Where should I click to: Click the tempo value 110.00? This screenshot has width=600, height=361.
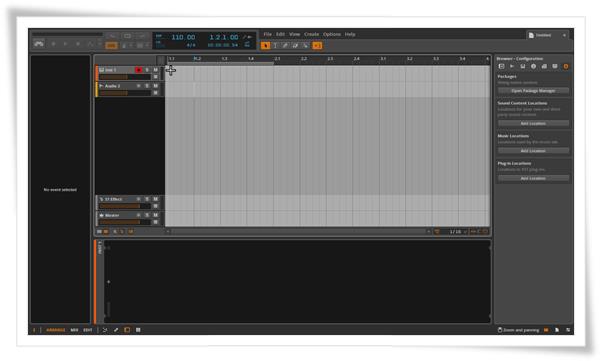pyautogui.click(x=183, y=37)
